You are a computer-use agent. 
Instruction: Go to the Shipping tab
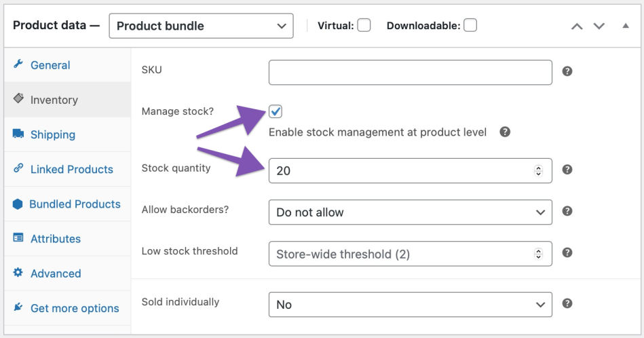53,134
